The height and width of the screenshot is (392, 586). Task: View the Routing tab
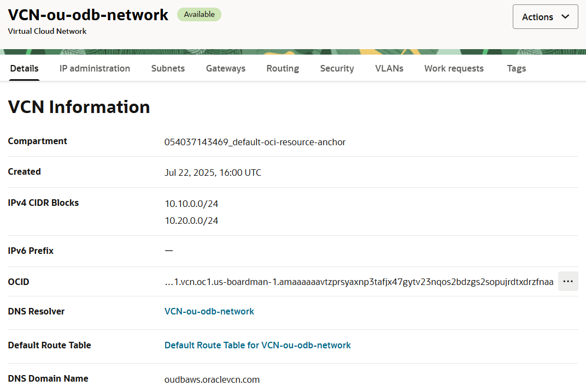pyautogui.click(x=283, y=68)
